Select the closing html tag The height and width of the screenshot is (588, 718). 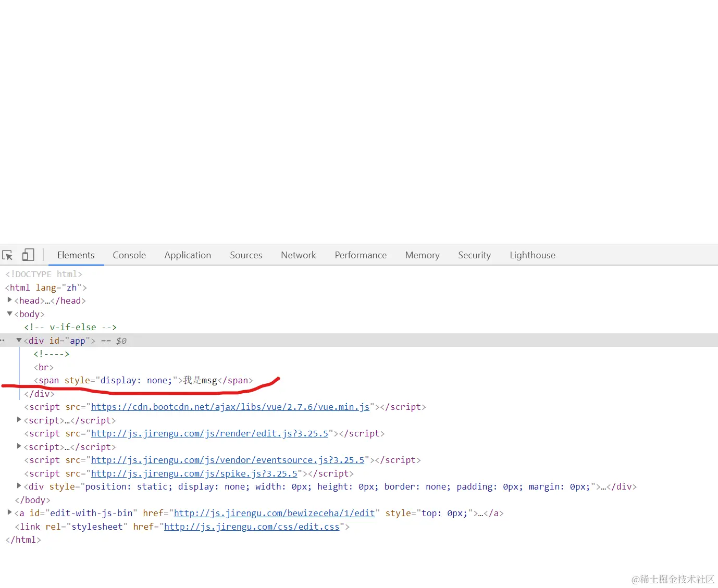23,540
